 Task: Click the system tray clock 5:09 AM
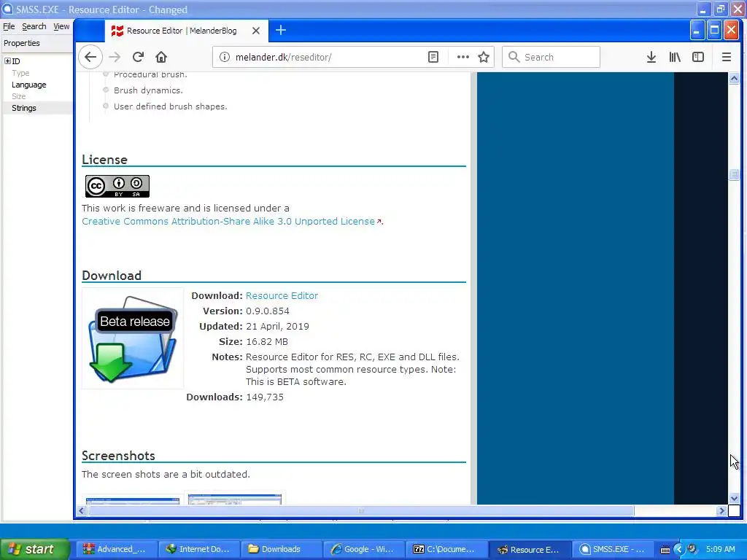point(720,549)
